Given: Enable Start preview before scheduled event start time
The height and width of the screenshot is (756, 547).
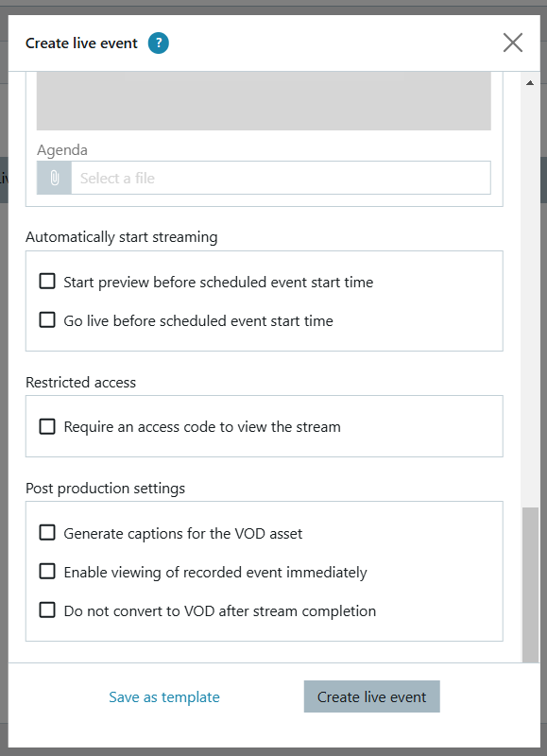Looking at the screenshot, I should pyautogui.click(x=47, y=281).
